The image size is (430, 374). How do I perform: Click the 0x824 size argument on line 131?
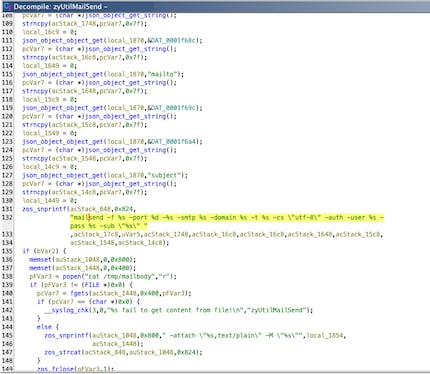pyautogui.click(x=123, y=209)
